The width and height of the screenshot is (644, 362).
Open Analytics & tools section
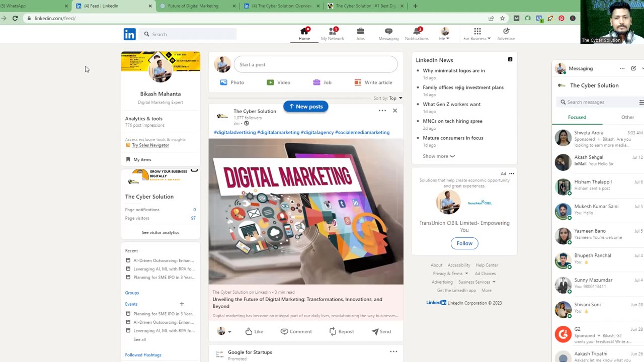[x=144, y=119]
